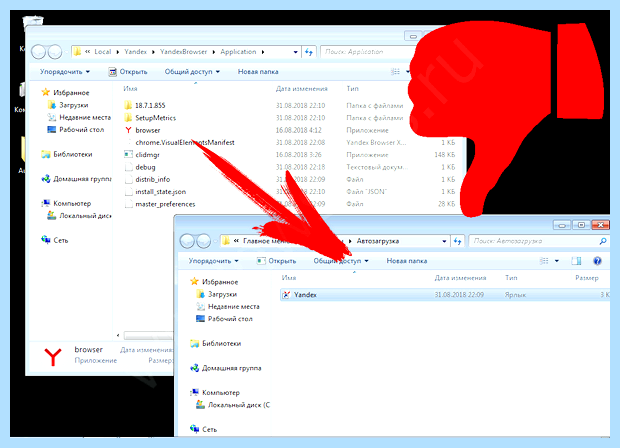Click Recycle Bin icon on desktop

pyautogui.click(x=33, y=23)
